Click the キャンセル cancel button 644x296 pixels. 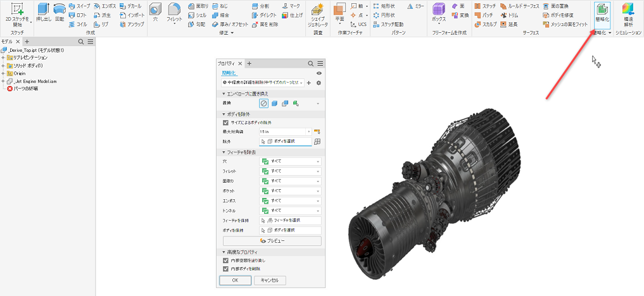click(270, 280)
